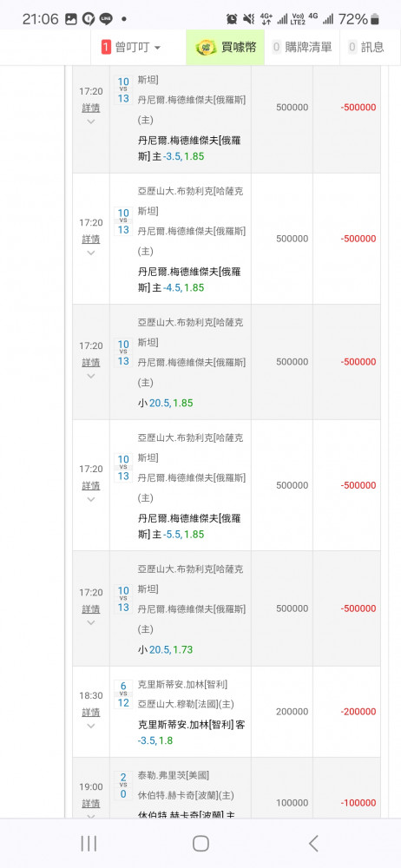Open the 訊息 messages tab

point(366,48)
